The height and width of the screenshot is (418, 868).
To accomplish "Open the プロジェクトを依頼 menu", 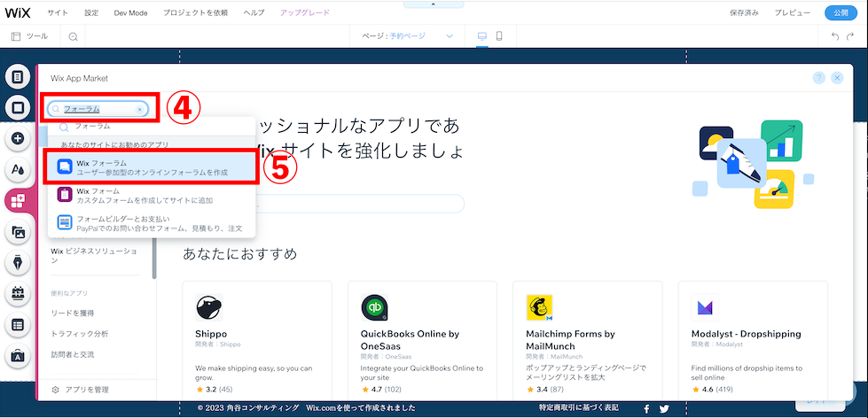I will point(195,12).
